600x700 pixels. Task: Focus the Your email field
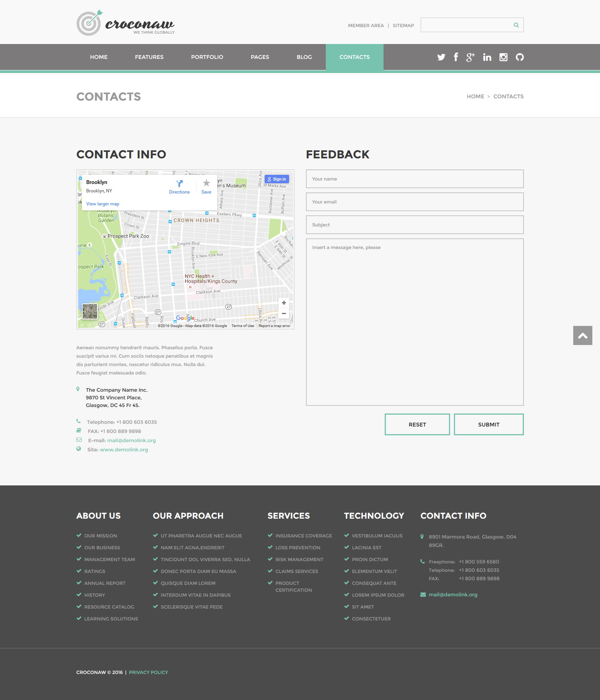(x=415, y=202)
